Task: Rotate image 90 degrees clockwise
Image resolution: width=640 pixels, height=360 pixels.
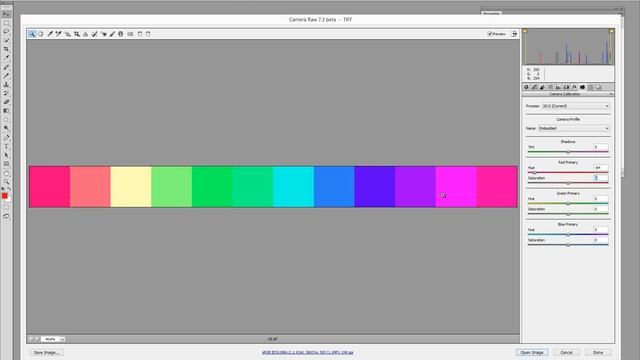Action: 148,34
